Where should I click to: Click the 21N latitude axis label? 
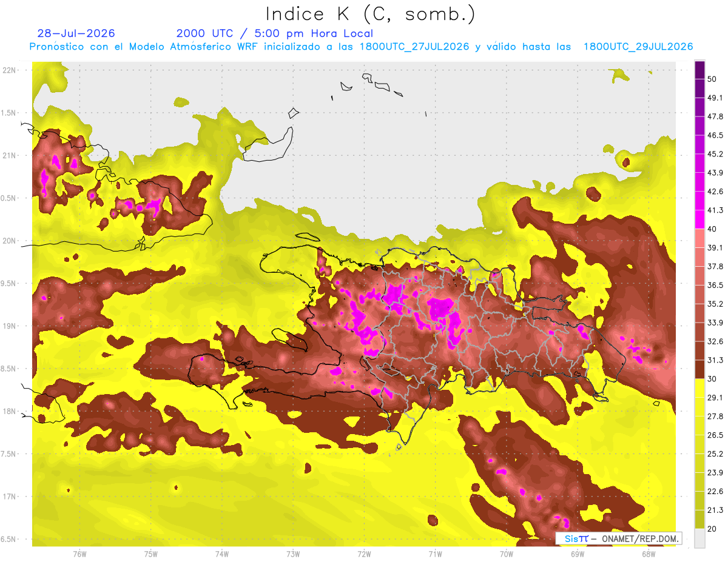pyautogui.click(x=10, y=155)
